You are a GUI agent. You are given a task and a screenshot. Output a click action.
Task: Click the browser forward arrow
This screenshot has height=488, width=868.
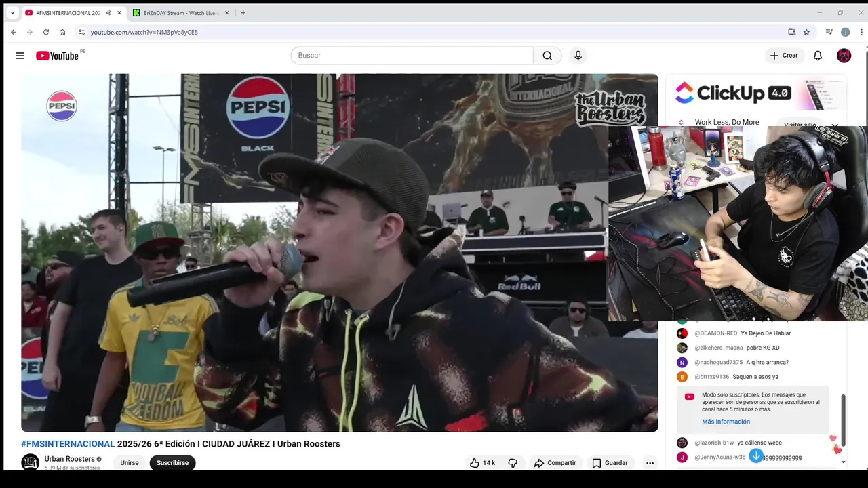click(30, 32)
